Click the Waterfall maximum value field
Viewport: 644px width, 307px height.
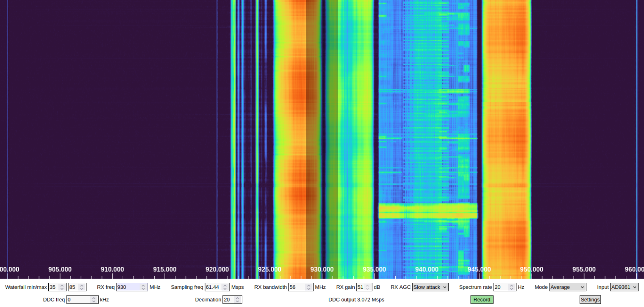pyautogui.click(x=73, y=287)
